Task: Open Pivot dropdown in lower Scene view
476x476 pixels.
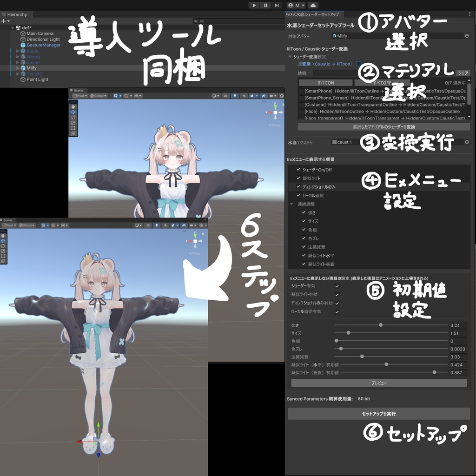Action: [9, 225]
